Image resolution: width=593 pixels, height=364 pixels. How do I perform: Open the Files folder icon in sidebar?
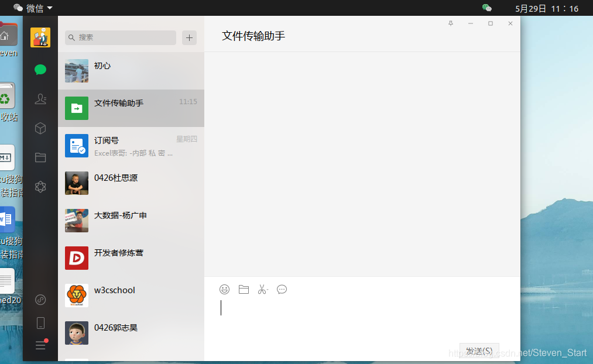pyautogui.click(x=40, y=157)
